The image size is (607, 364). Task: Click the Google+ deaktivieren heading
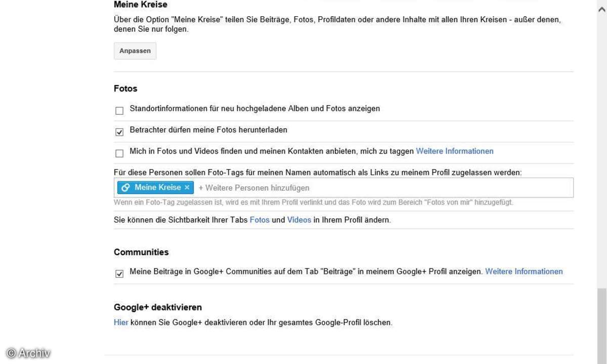158,307
